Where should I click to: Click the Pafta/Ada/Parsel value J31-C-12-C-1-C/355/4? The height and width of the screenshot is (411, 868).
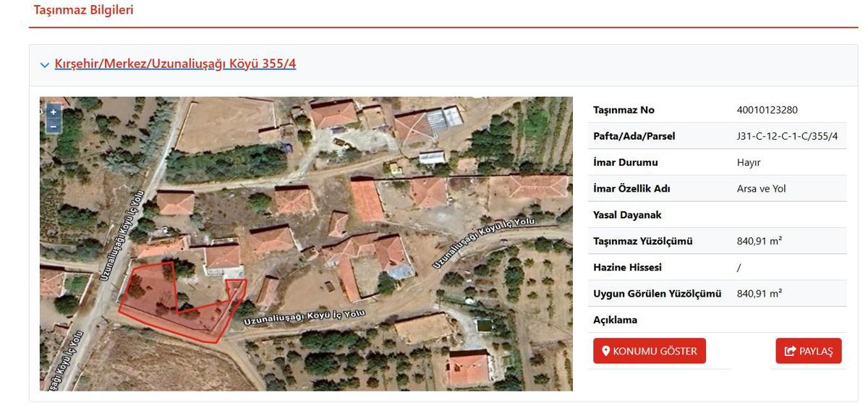(787, 136)
